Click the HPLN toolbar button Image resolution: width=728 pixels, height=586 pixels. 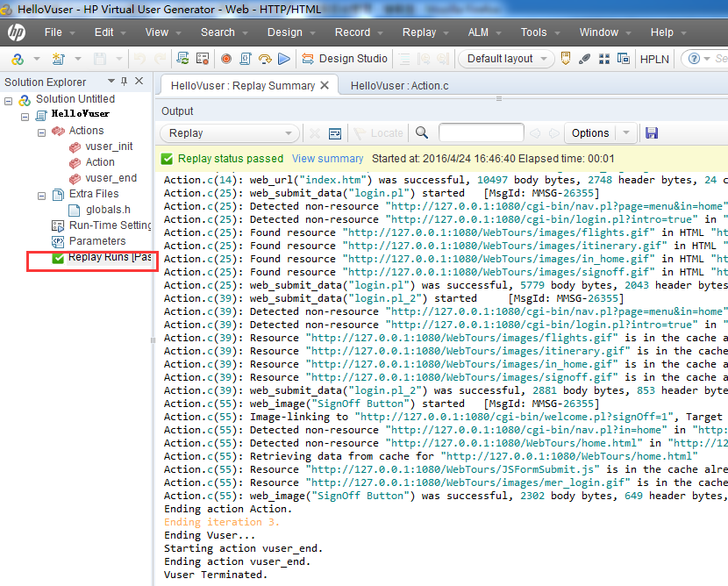[654, 59]
